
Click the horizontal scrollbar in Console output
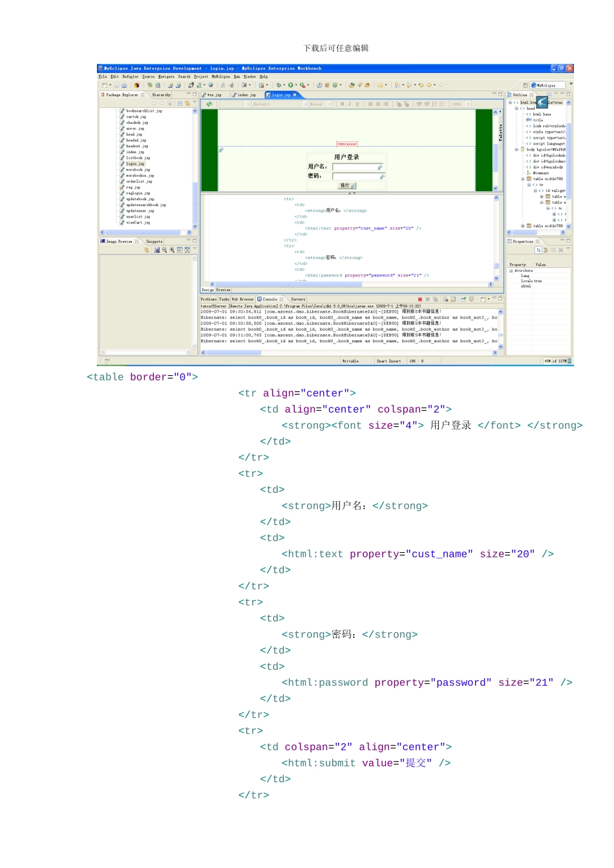(233, 353)
